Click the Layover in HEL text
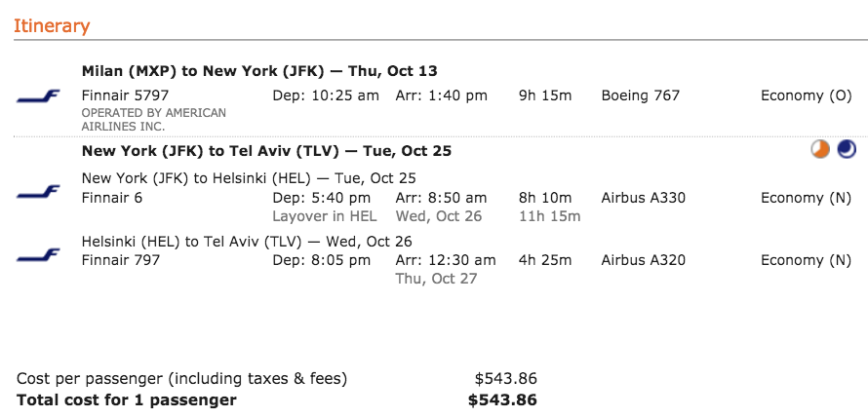Screen dimensions: 868x418 coord(325,216)
